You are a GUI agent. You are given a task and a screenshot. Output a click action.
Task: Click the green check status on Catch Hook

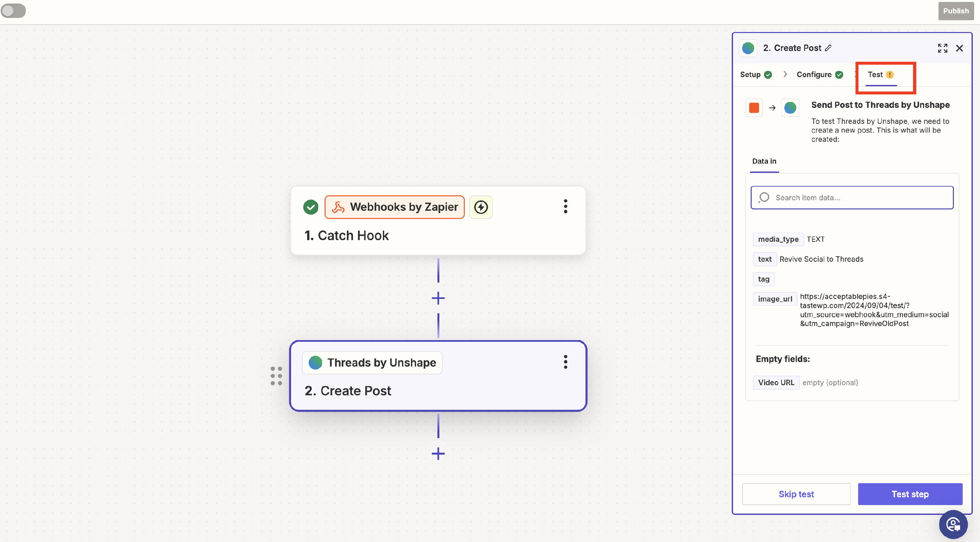tap(311, 207)
